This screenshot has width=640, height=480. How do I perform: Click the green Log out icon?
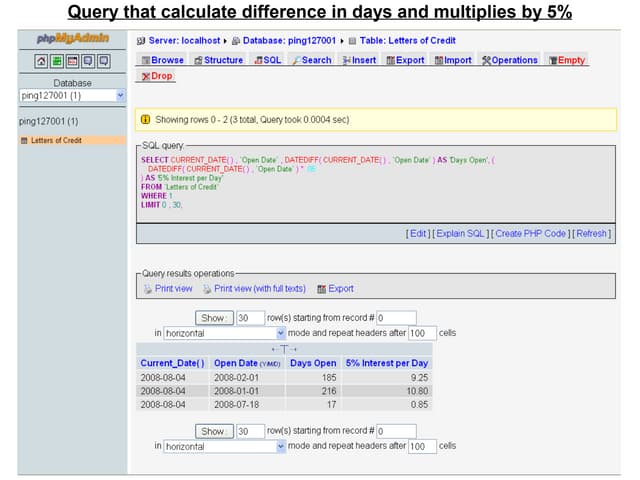[x=58, y=62]
